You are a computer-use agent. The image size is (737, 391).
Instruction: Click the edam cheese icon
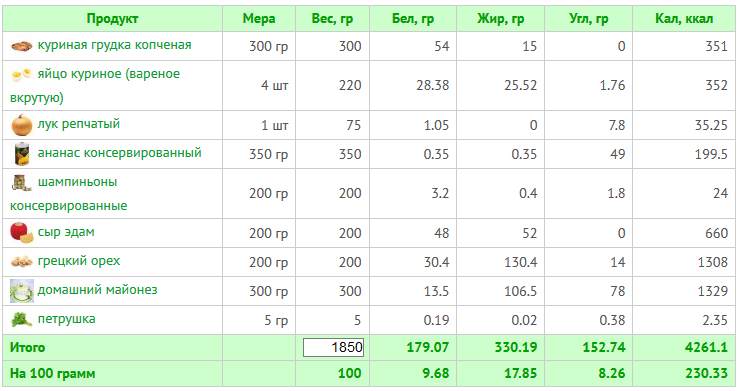[22, 233]
